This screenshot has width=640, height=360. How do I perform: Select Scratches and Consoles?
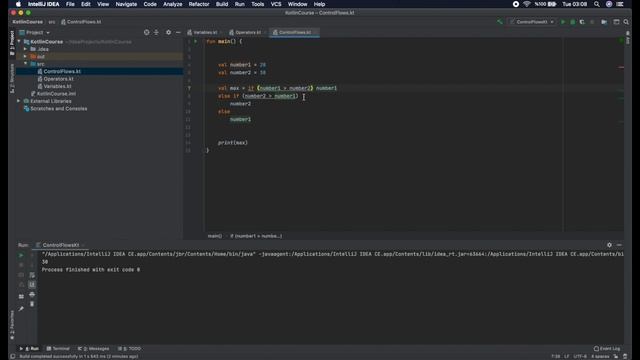58,109
